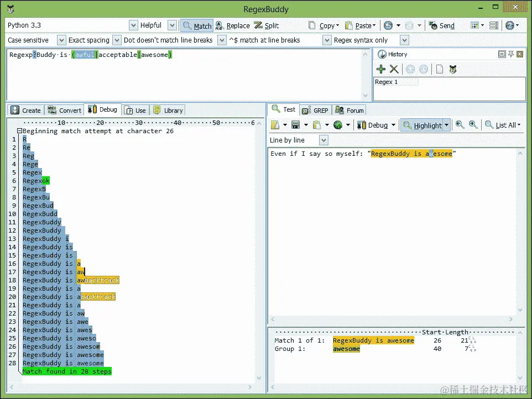This screenshot has width=532, height=399.
Task: Click 'Match found in 28 steps' line
Action: click(x=67, y=371)
